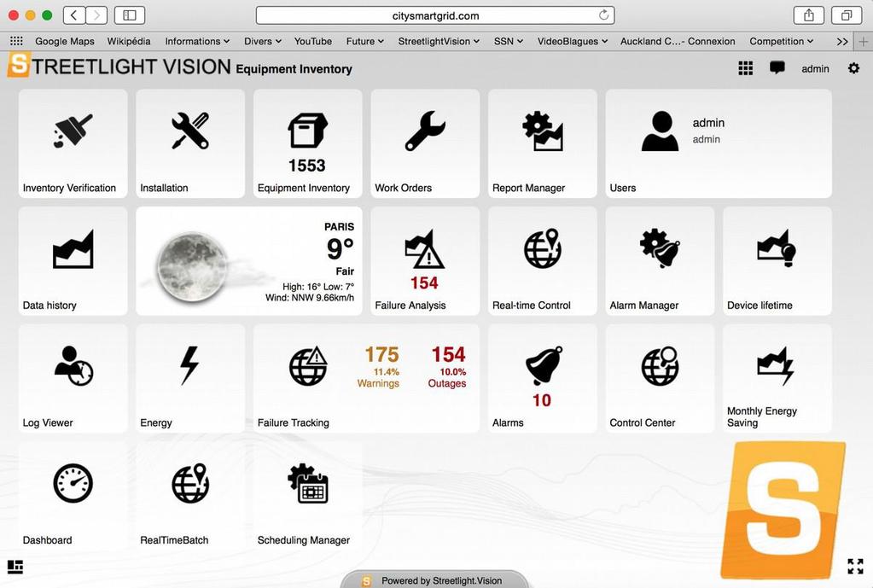This screenshot has width=873, height=588.
Task: Open the settings gear icon in header
Action: (853, 68)
